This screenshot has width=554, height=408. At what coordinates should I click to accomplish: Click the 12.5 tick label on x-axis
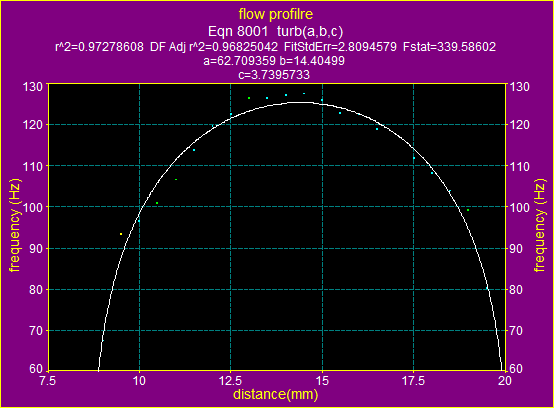click(230, 381)
